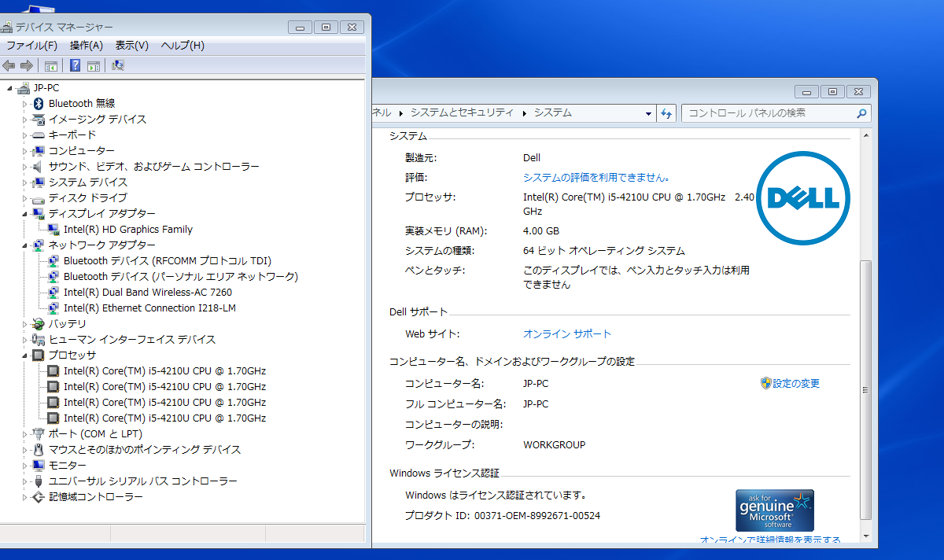
Task: Expand the Bluetooth 無線 node
Action: click(24, 103)
